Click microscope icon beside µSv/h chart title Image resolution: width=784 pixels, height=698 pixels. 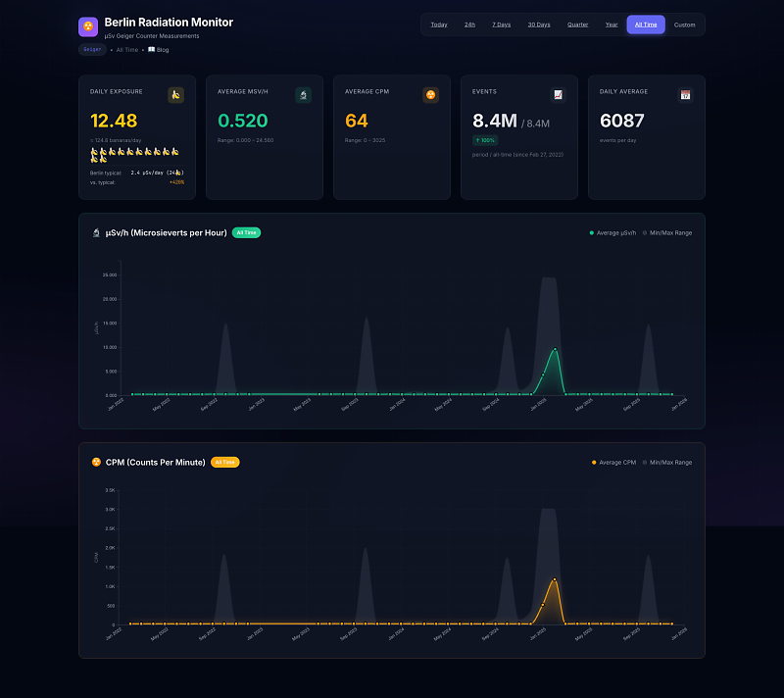(96, 233)
